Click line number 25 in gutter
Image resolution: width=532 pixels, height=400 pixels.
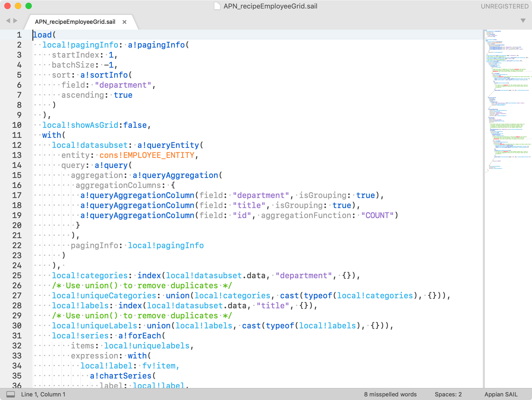pos(17,276)
